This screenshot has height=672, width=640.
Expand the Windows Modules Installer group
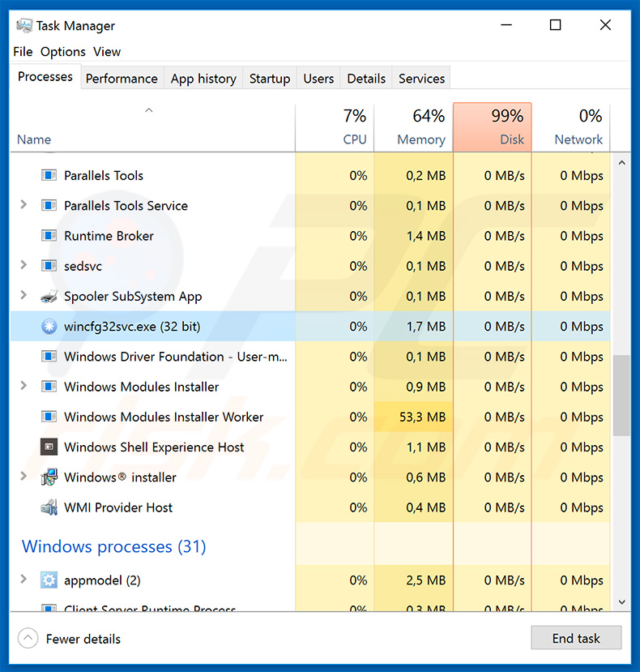[x=23, y=386]
